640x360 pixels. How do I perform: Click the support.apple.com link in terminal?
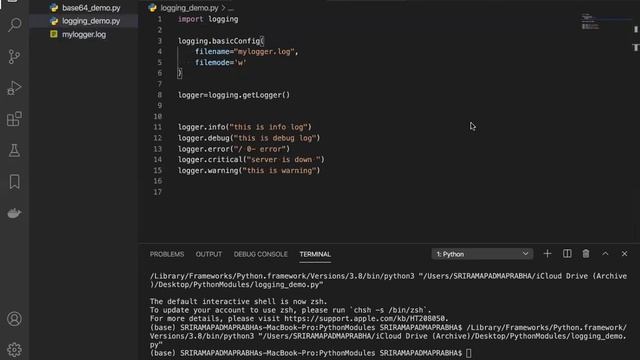(366, 319)
